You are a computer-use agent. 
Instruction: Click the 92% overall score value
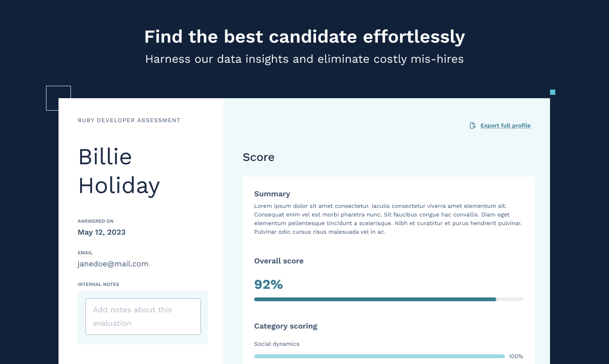(269, 284)
